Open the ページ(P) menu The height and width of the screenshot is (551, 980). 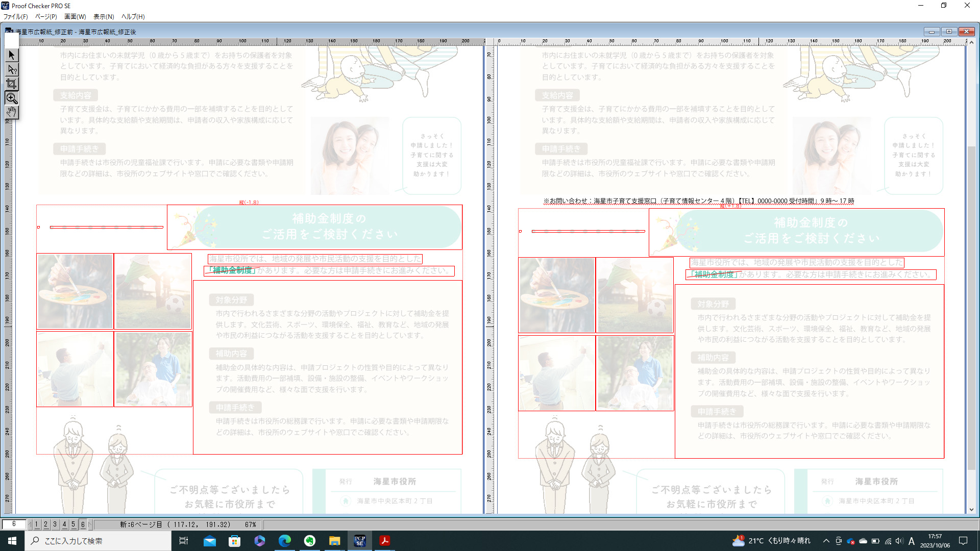pyautogui.click(x=46, y=16)
